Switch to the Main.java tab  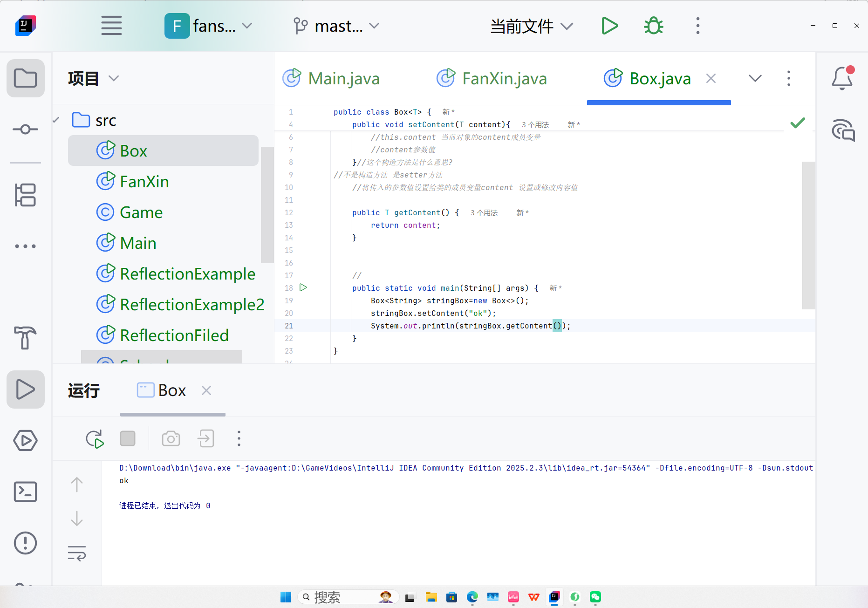(x=332, y=78)
